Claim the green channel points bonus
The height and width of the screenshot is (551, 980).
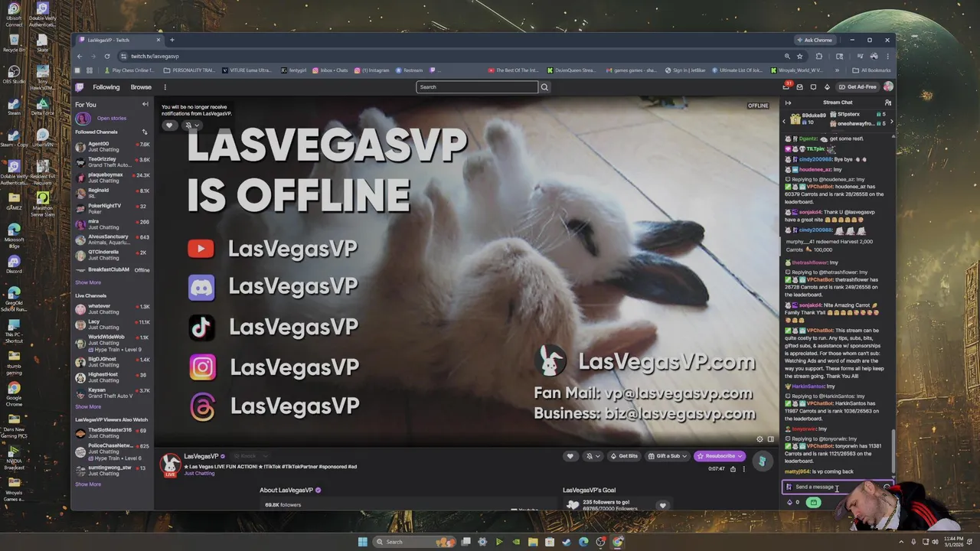click(x=814, y=503)
